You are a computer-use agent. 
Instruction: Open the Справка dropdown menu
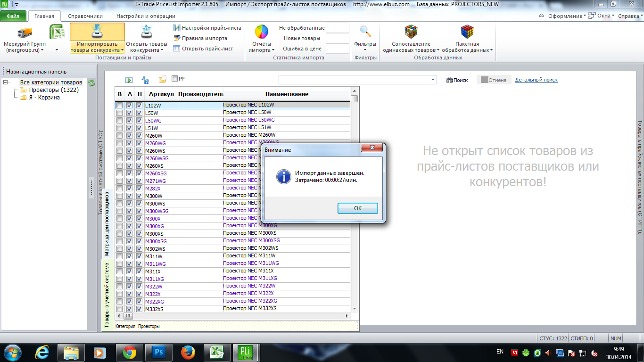point(630,16)
